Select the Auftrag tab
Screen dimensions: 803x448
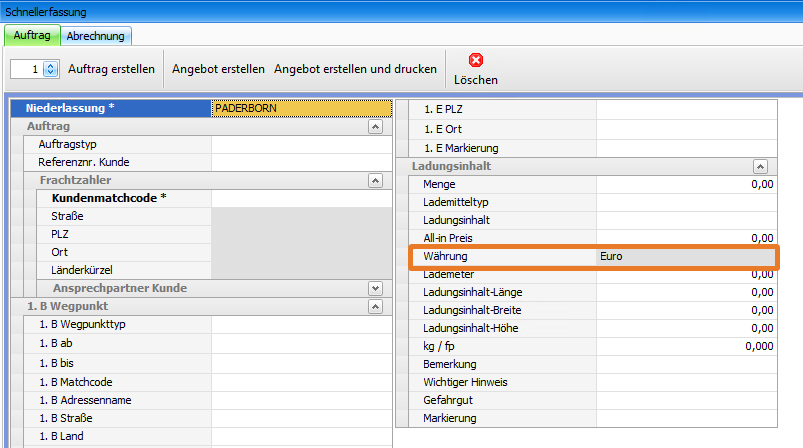click(32, 36)
